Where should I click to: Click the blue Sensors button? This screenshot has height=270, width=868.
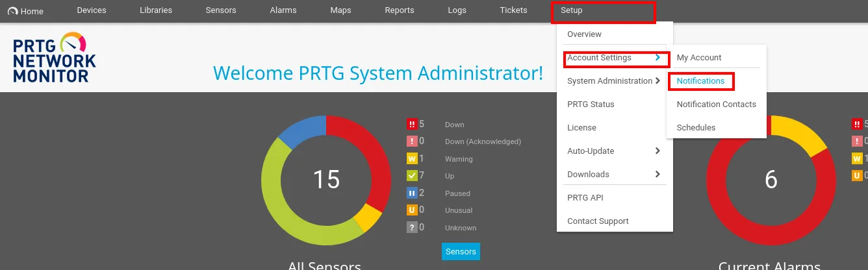pos(461,251)
